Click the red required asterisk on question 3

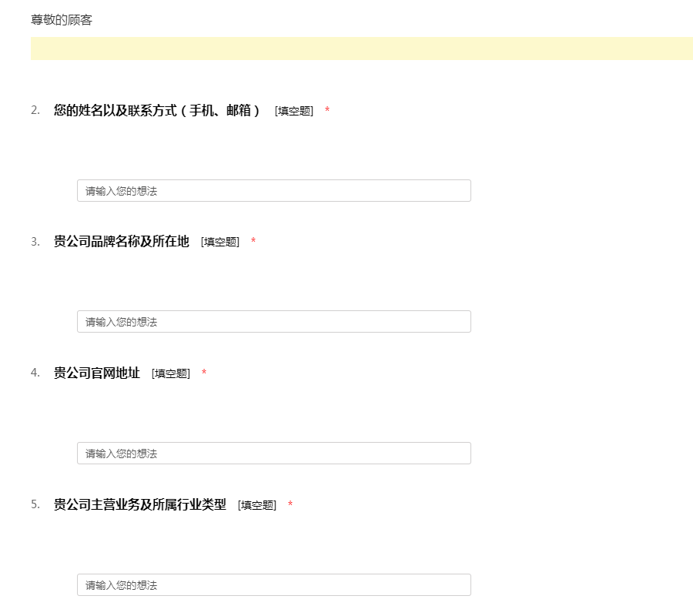(x=253, y=242)
